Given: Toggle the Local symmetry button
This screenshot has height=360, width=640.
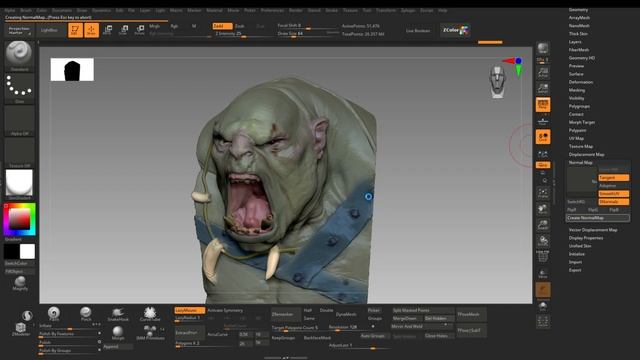Looking at the screenshot, I should point(543,154).
